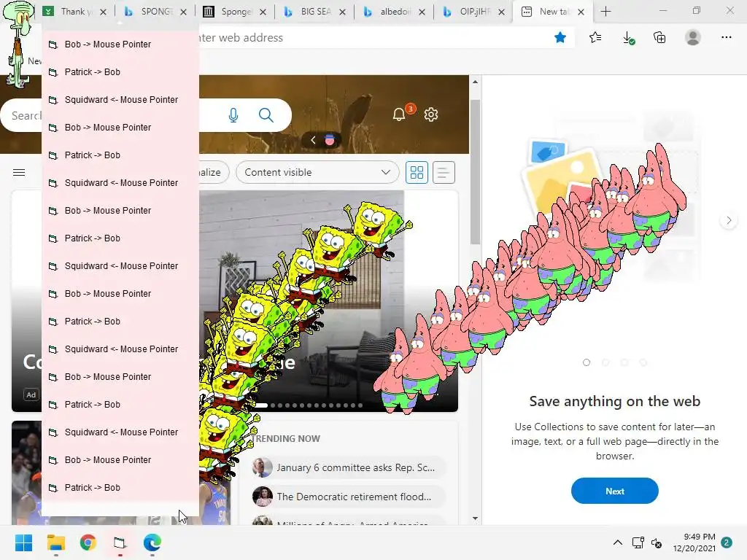Select topmost Bob -> Mouse Pointer menu entry
This screenshot has height=560, width=747.
click(120, 44)
